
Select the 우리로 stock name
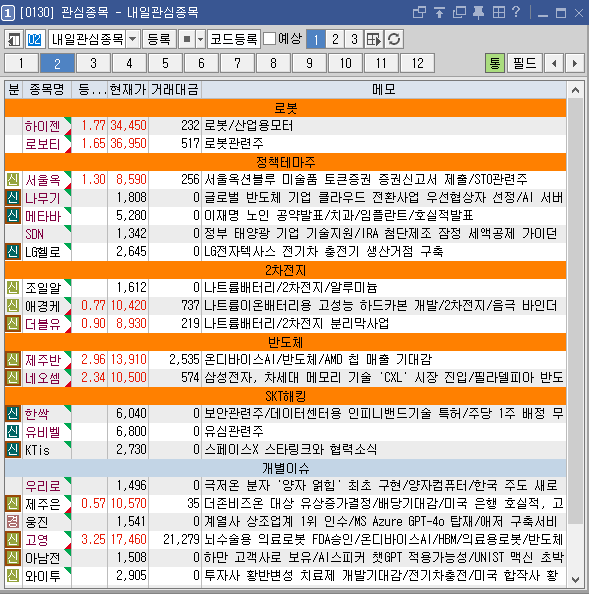pos(42,485)
